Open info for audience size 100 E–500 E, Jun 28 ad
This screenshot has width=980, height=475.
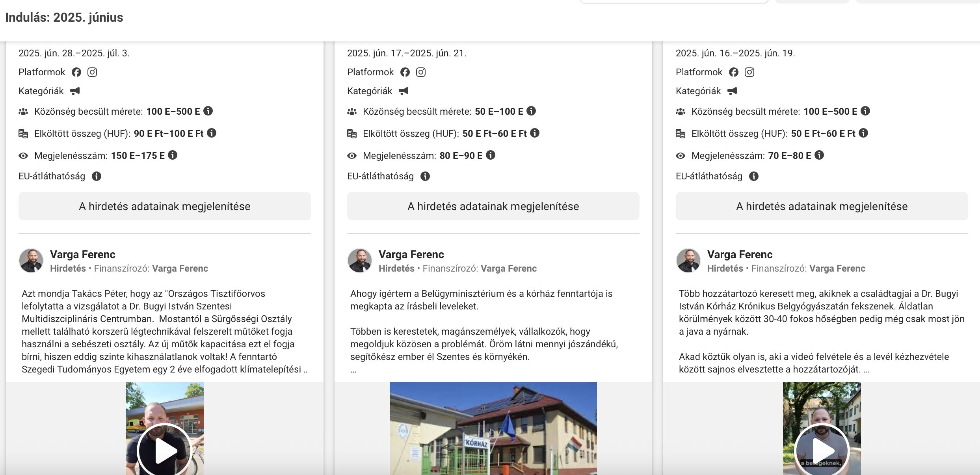[x=208, y=111]
